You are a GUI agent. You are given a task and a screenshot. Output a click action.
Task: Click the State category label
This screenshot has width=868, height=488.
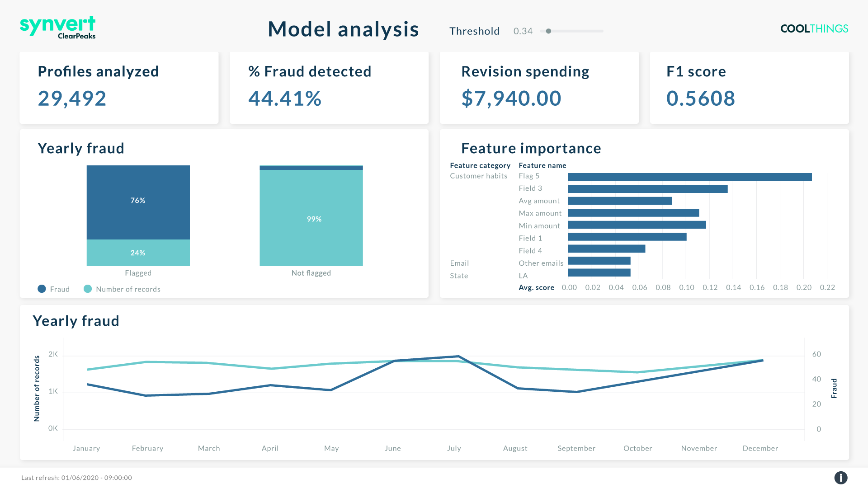click(x=459, y=276)
